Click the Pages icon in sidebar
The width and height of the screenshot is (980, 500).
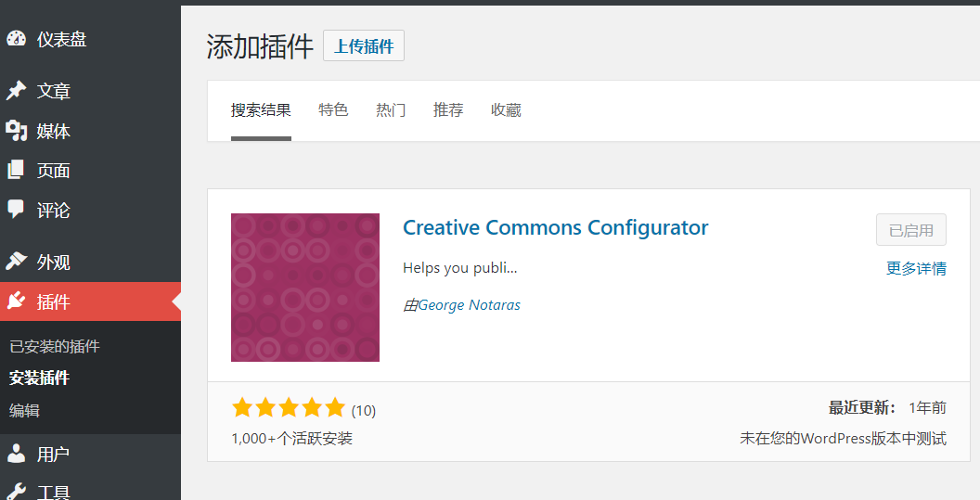[16, 170]
